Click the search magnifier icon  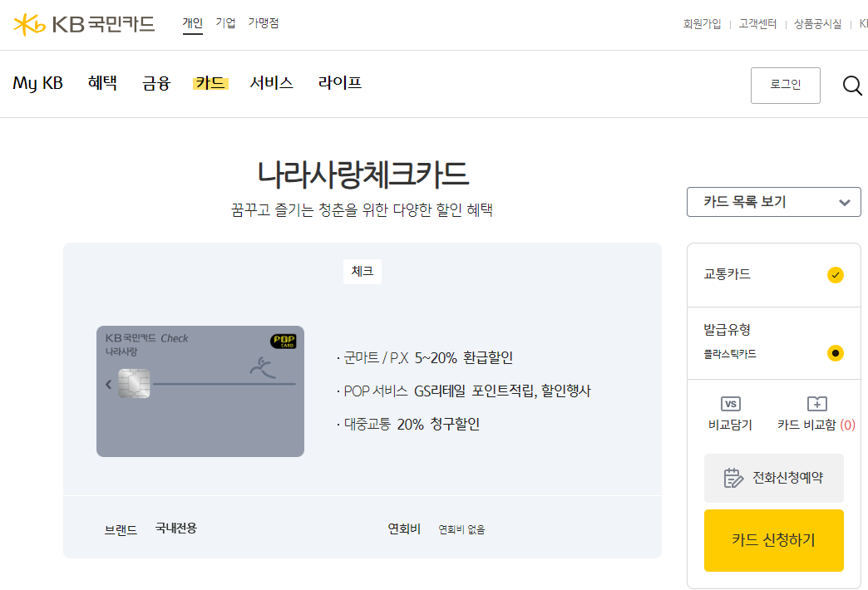pyautogui.click(x=852, y=86)
